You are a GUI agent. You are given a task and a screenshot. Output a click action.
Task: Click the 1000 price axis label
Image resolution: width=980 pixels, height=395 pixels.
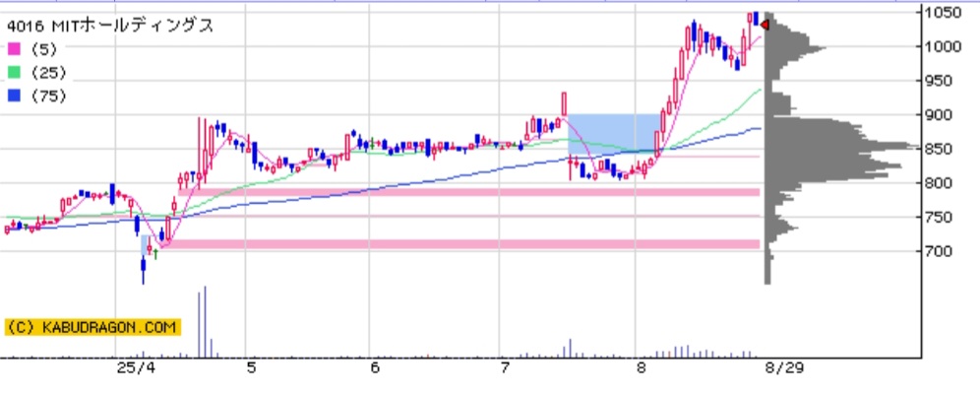click(944, 47)
